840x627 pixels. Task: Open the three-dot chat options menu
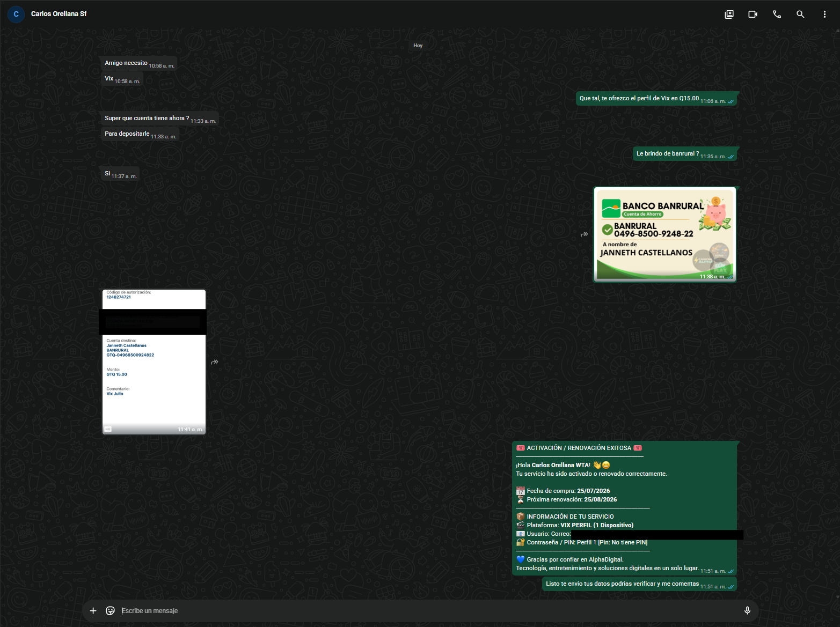click(824, 14)
